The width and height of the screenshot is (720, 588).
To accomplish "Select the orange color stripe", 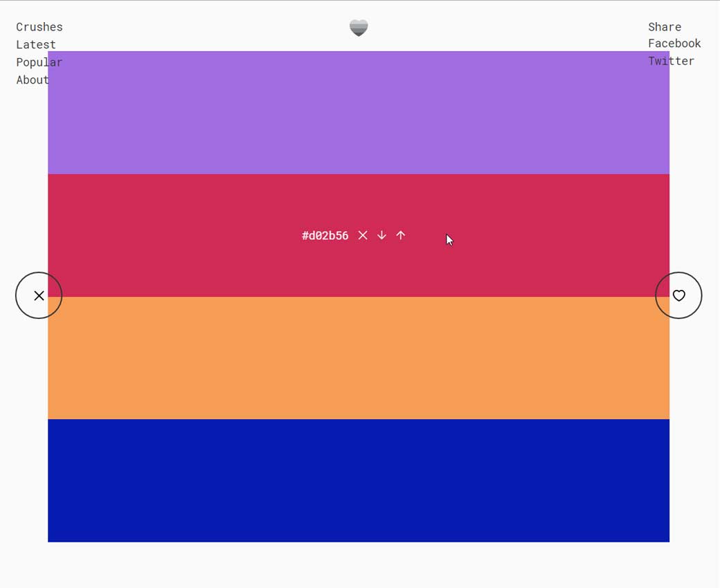I will coord(359,358).
